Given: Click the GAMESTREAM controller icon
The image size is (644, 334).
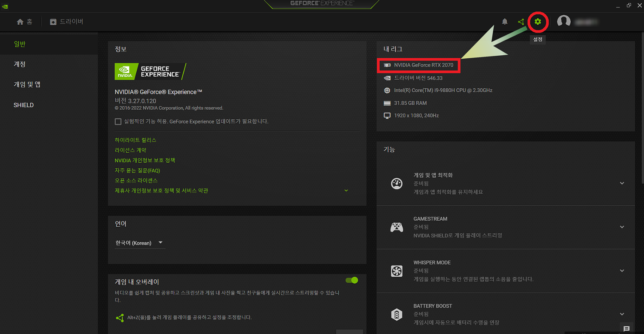Looking at the screenshot, I should 397,227.
